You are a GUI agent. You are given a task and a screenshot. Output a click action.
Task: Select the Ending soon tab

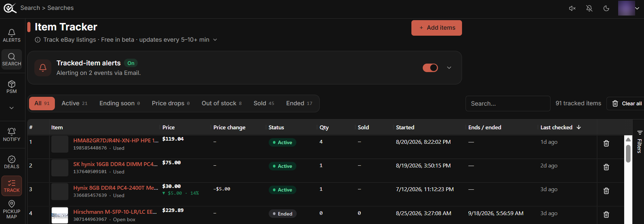120,104
